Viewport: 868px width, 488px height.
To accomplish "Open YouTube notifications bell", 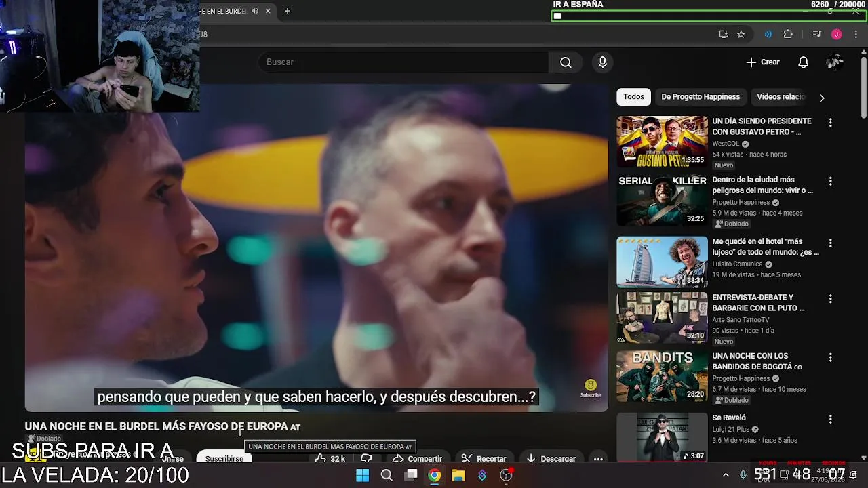I will click(803, 62).
